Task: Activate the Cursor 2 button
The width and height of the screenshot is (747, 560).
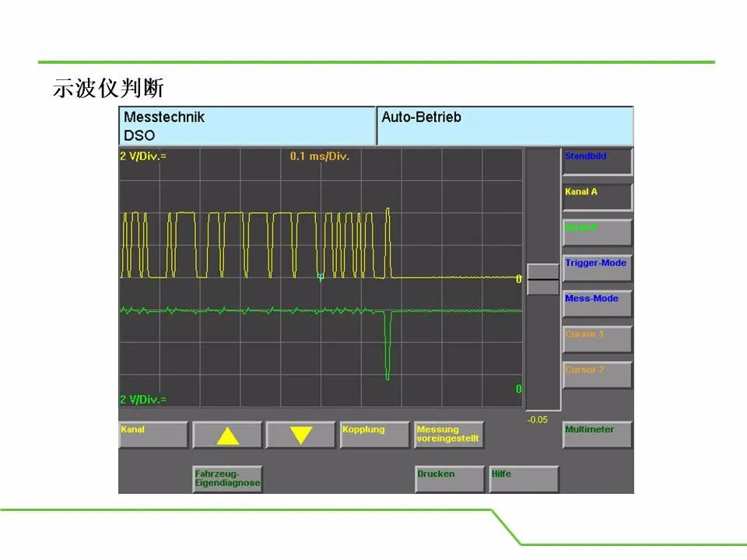Action: pos(598,375)
